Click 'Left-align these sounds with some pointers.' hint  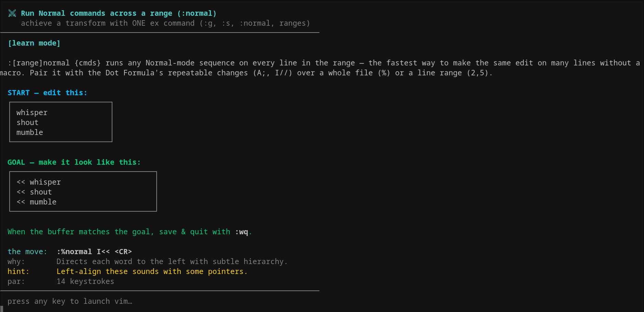click(x=152, y=272)
